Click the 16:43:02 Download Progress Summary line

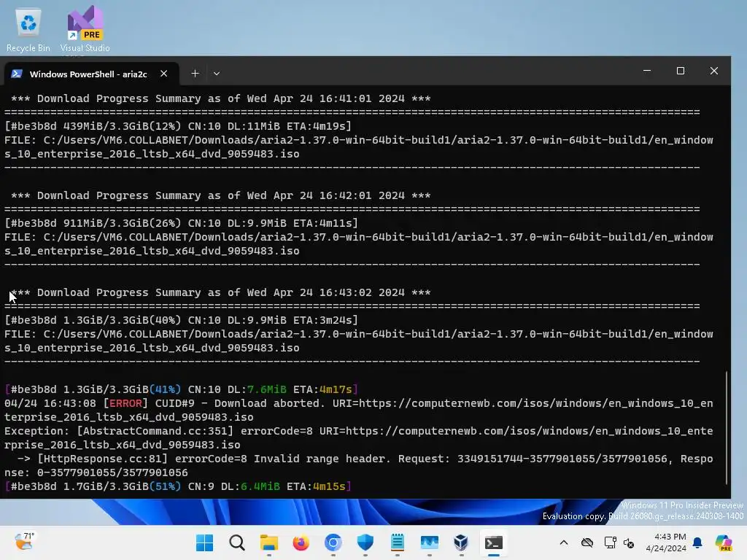[x=221, y=292]
